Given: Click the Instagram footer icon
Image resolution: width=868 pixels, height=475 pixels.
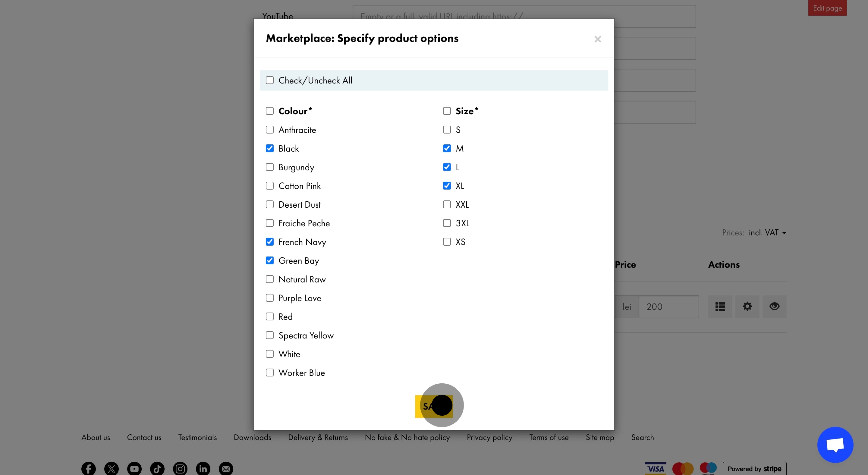Looking at the screenshot, I should tap(180, 468).
